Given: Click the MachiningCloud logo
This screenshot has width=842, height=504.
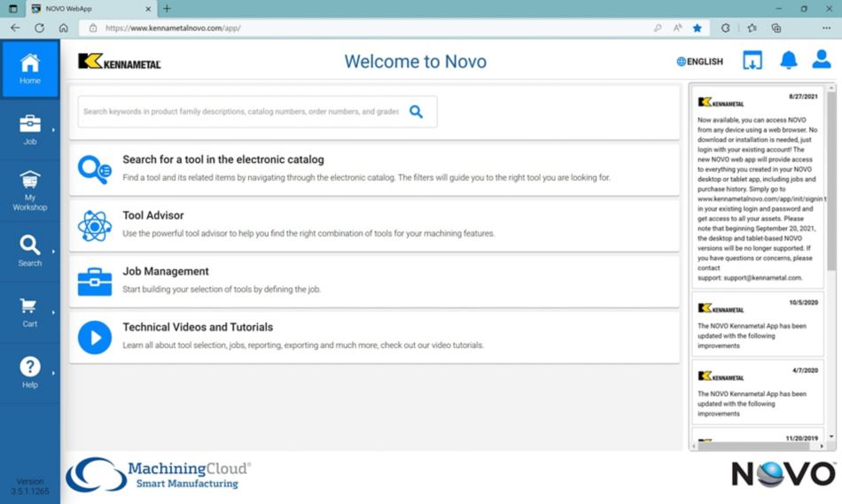Looking at the screenshot, I should [159, 475].
